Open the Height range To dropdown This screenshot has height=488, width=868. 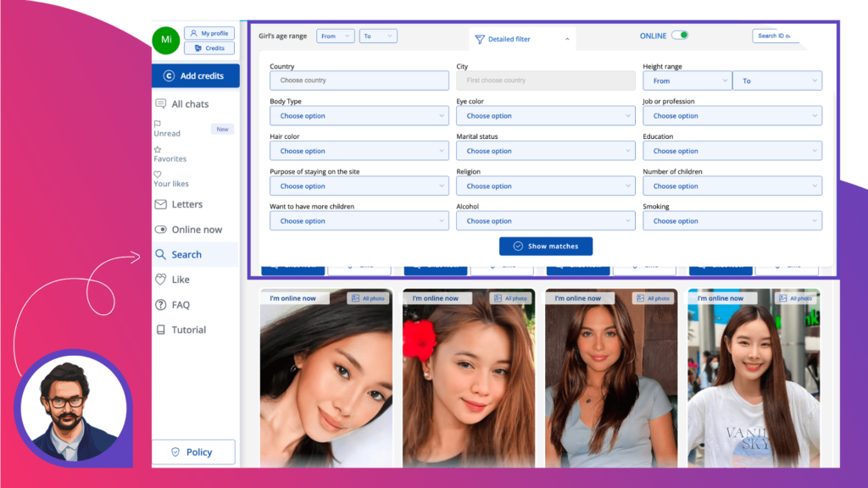(x=777, y=80)
